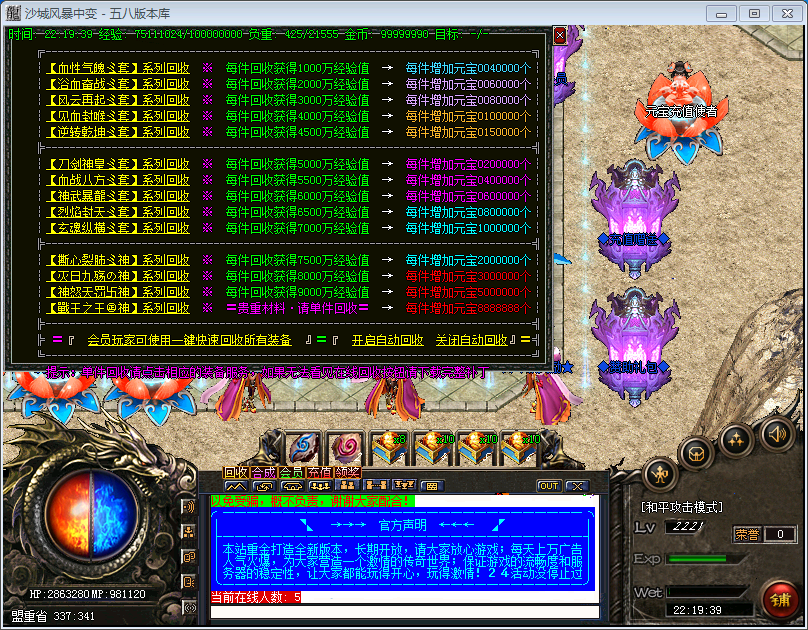The height and width of the screenshot is (630, 808).
Task: Click the 当前在线人数: 5 line
Action: point(256,597)
